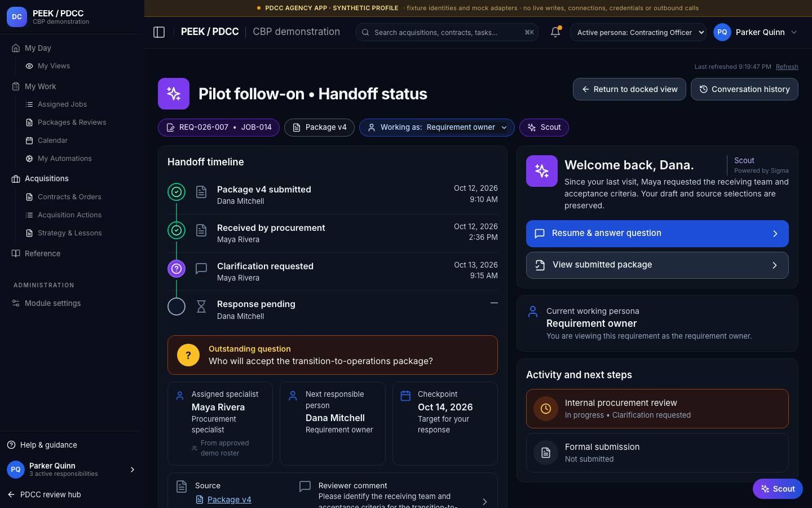Click Resume & answer question

(657, 234)
